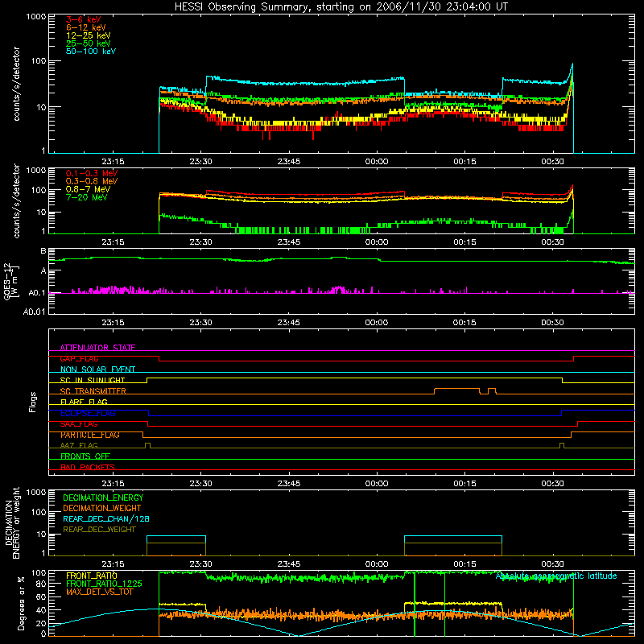Select the blue ECLIPSE_FLAG label
Viewport: 644px width, 644px height.
(88, 413)
